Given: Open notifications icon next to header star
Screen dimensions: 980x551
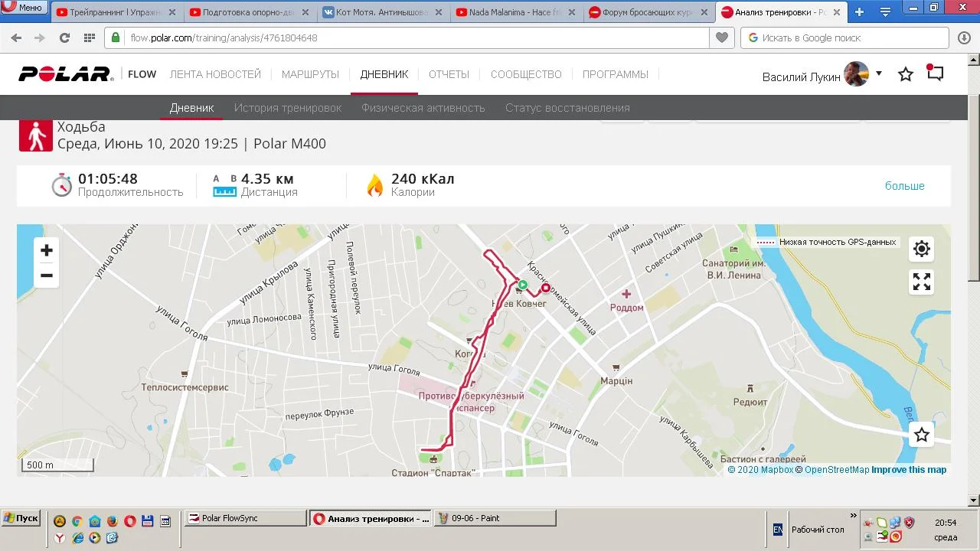Looking at the screenshot, I should coord(935,73).
